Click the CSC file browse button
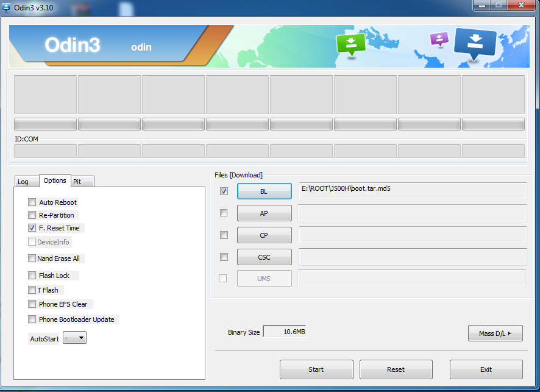Image resolution: width=540 pixels, height=392 pixels. pos(264,257)
